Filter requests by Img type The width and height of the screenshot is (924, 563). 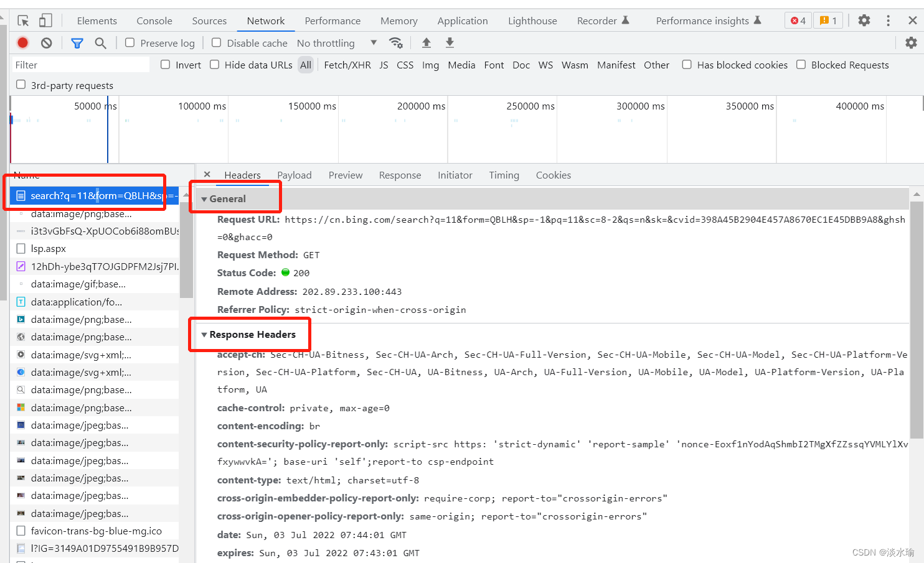point(430,65)
